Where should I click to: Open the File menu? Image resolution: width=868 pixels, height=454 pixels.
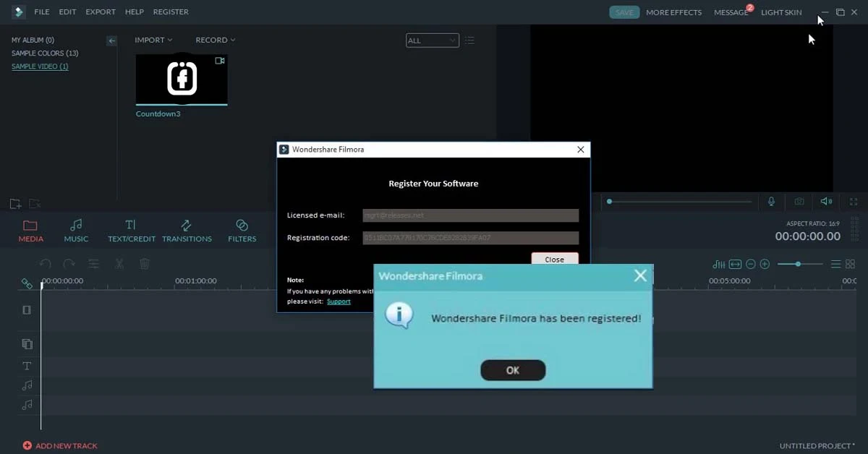[42, 12]
